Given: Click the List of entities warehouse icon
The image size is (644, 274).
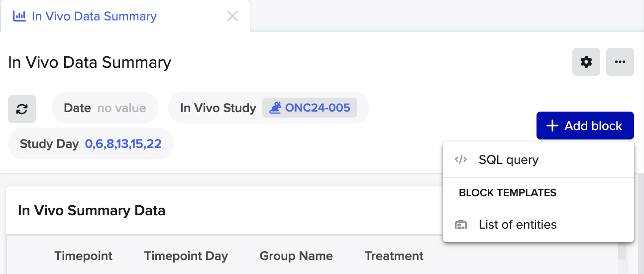Looking at the screenshot, I should 461,225.
